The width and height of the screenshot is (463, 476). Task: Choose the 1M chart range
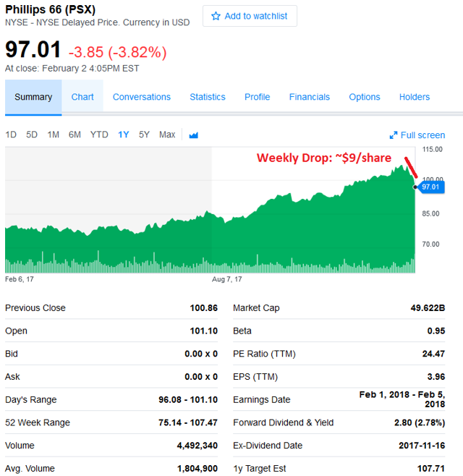[x=53, y=135]
